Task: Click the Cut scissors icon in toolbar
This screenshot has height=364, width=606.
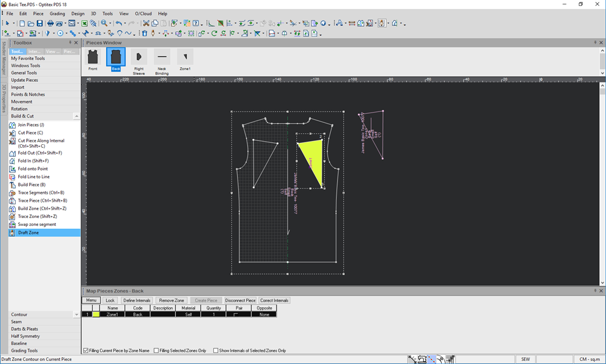Action: (146, 24)
